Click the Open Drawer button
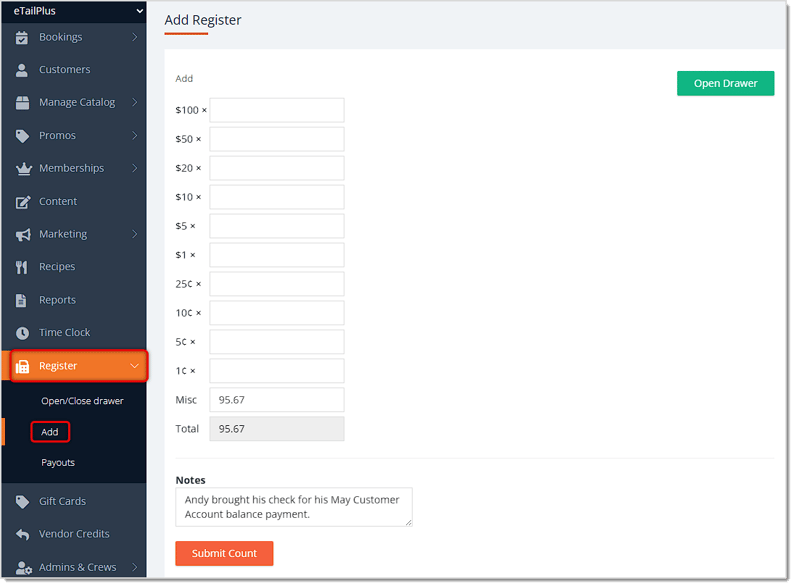 (726, 84)
